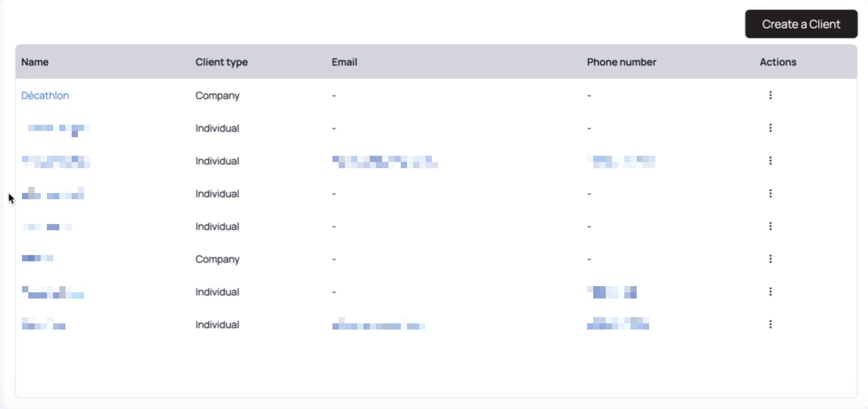
Task: Open actions menu for second Company row
Action: pos(770,259)
